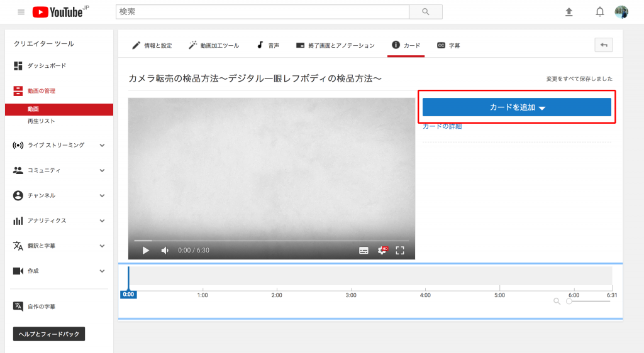Click the music note 音声 icon
This screenshot has height=353, width=644.
coord(260,45)
